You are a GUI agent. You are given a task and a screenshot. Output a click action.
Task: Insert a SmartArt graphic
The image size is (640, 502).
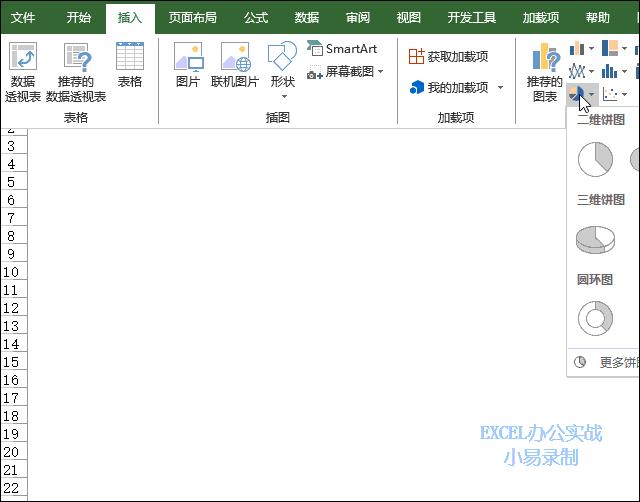[342, 49]
